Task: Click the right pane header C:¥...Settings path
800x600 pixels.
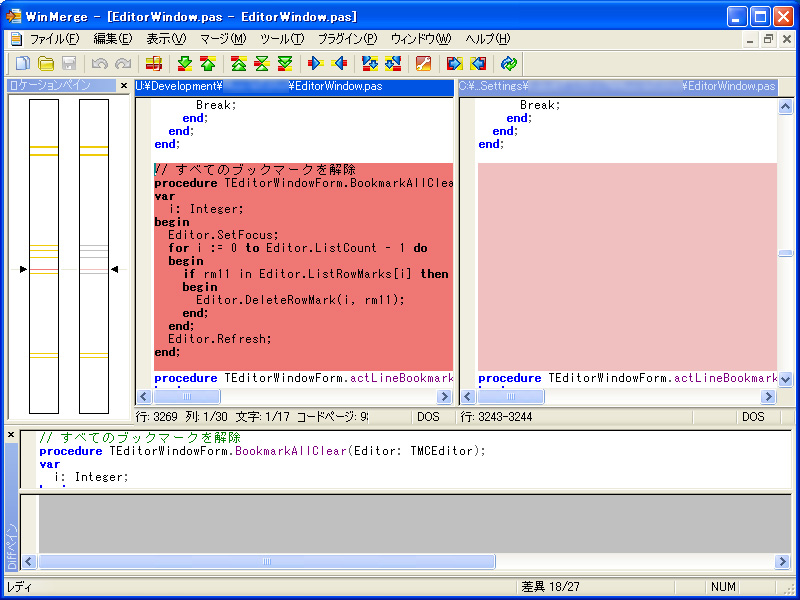Action: (x=618, y=87)
